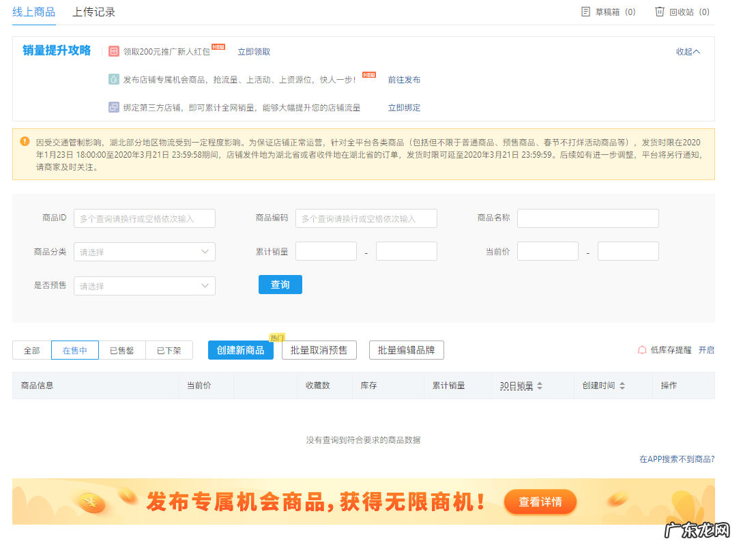Collapse the sales strategy panel via 收起

687,51
